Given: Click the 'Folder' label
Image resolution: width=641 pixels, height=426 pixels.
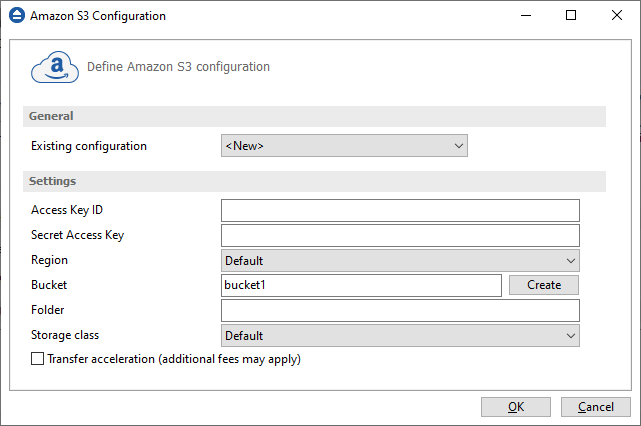Looking at the screenshot, I should coord(48,310).
